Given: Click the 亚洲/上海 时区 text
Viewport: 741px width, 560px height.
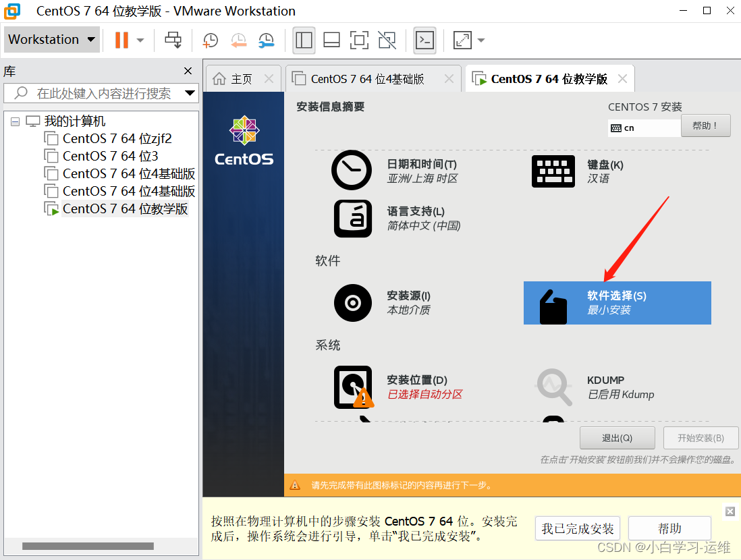Looking at the screenshot, I should (422, 178).
